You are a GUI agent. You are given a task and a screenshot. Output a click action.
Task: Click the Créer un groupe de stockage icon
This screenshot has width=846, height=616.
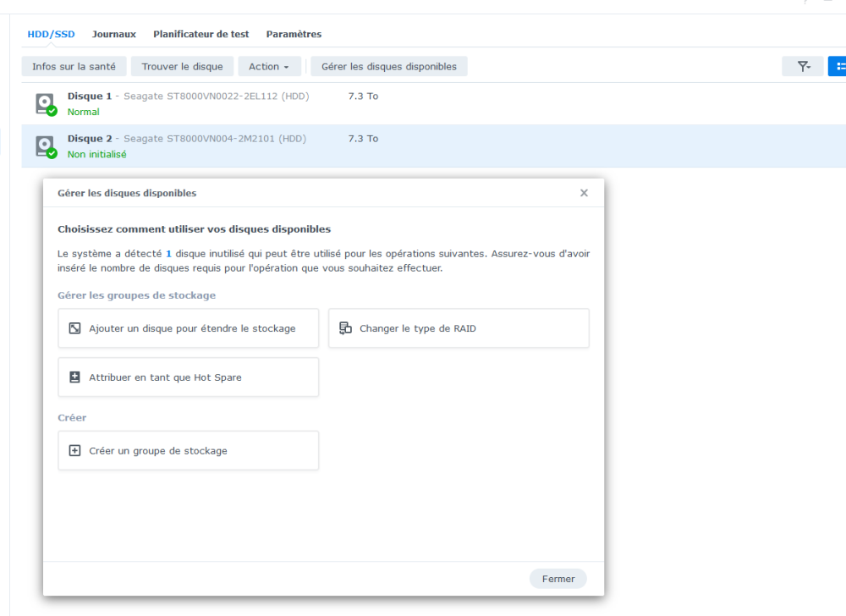(x=74, y=451)
